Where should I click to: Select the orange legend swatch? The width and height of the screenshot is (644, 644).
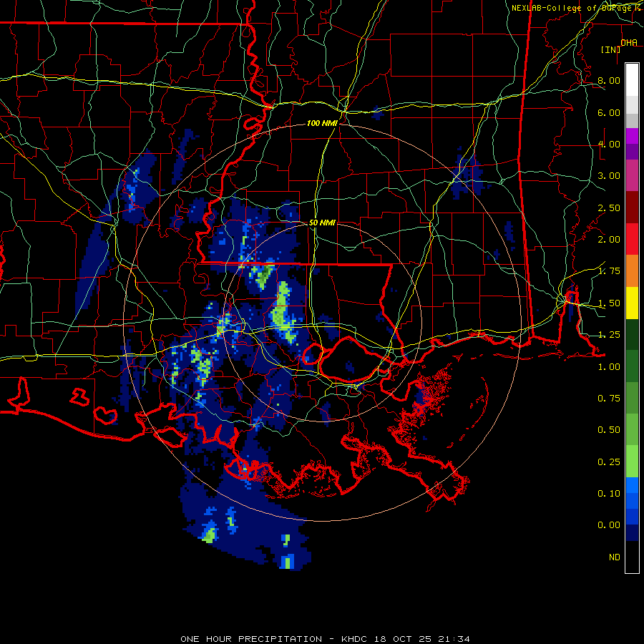click(x=632, y=271)
